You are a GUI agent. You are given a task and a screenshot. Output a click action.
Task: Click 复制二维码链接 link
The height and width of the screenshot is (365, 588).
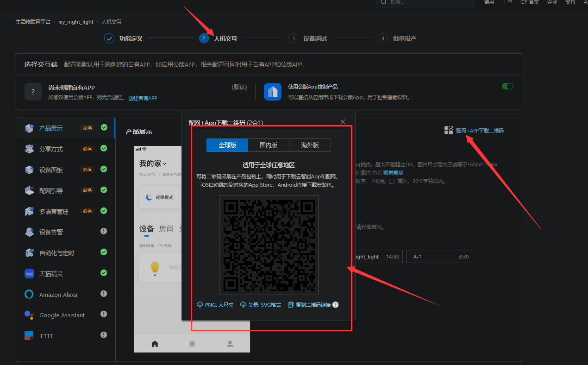tap(309, 305)
